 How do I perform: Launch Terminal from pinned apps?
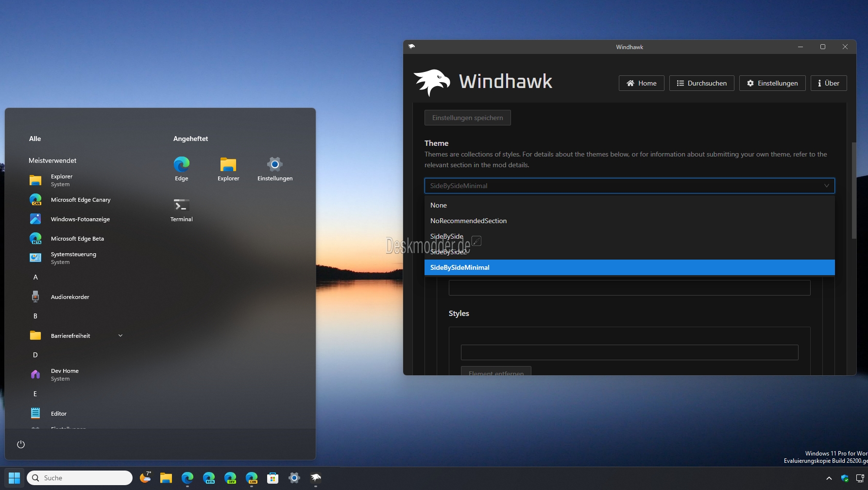182,210
